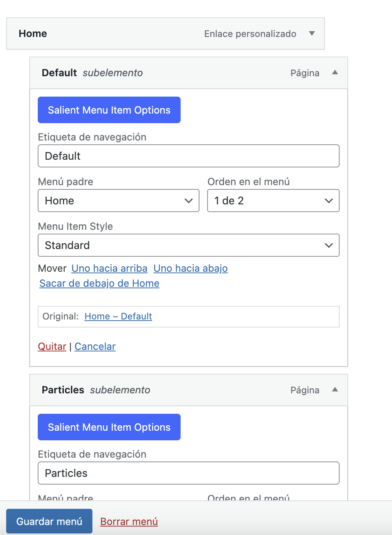
Task: Click Cancelar in the Default item
Action: coord(95,346)
